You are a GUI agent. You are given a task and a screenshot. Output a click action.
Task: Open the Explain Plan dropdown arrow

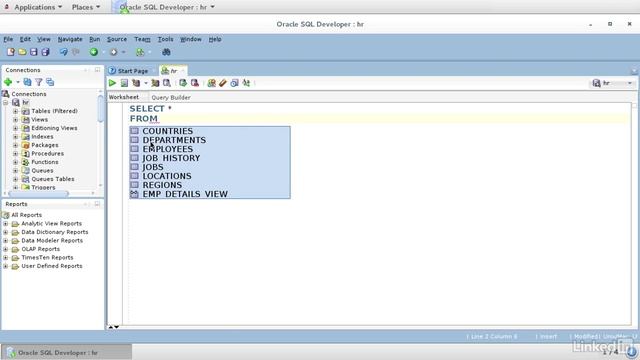click(146, 83)
